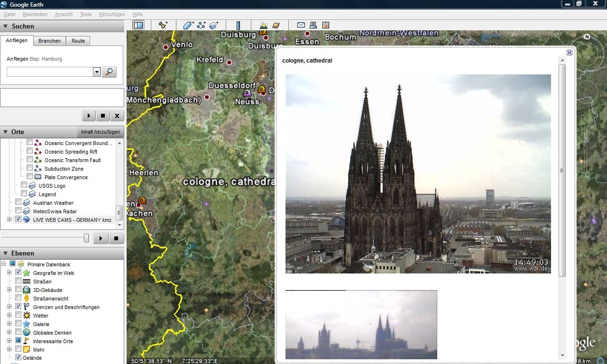Select the Add Path tool

pos(201,25)
